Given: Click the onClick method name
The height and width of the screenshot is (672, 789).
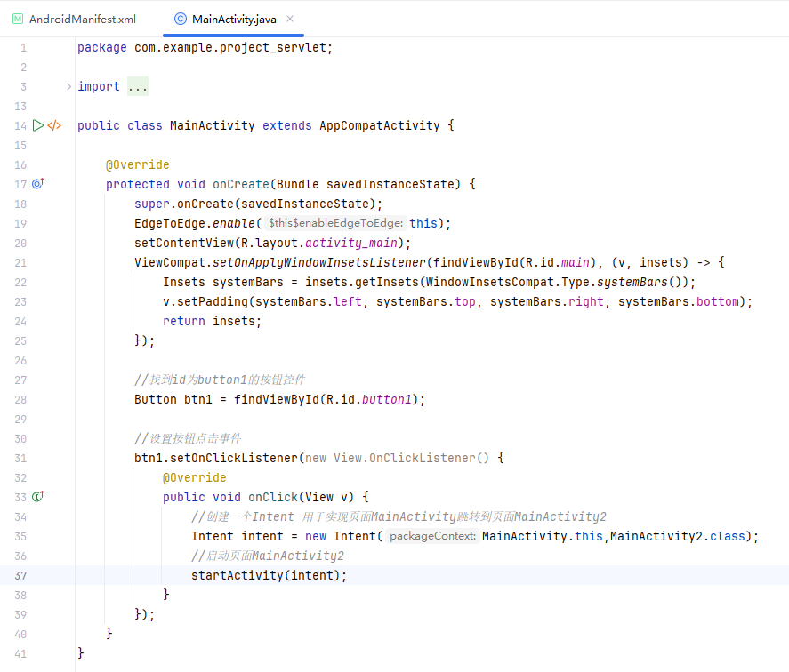Looking at the screenshot, I should [x=273, y=497].
